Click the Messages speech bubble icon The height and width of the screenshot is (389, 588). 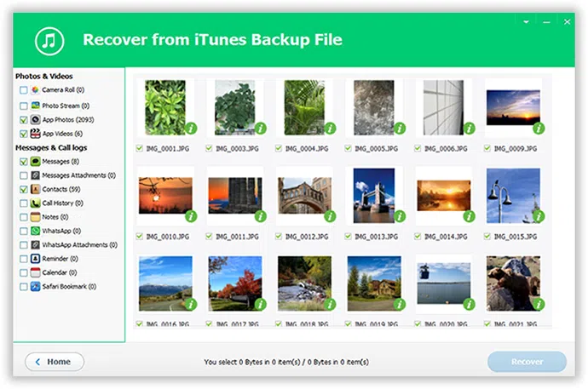[35, 162]
